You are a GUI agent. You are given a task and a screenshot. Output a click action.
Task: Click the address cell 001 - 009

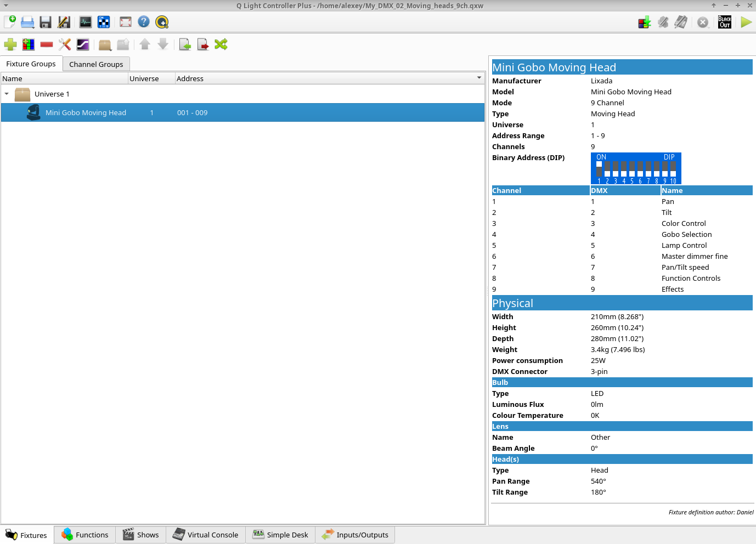(x=192, y=112)
